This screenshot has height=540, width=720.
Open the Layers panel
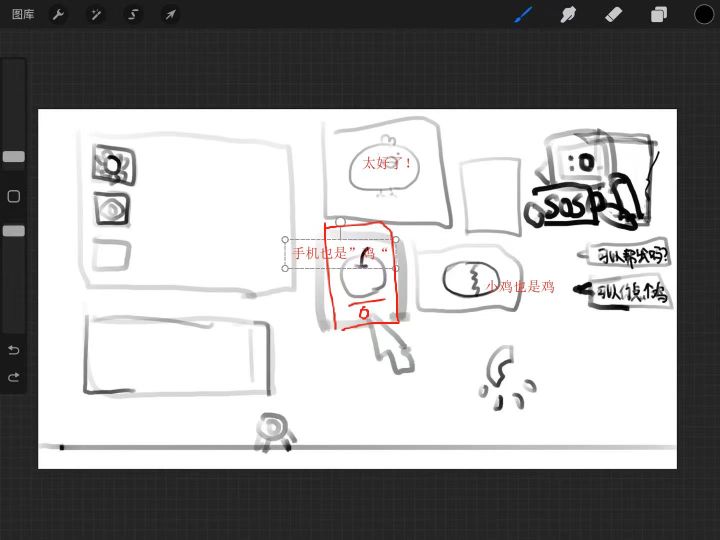[x=659, y=15]
